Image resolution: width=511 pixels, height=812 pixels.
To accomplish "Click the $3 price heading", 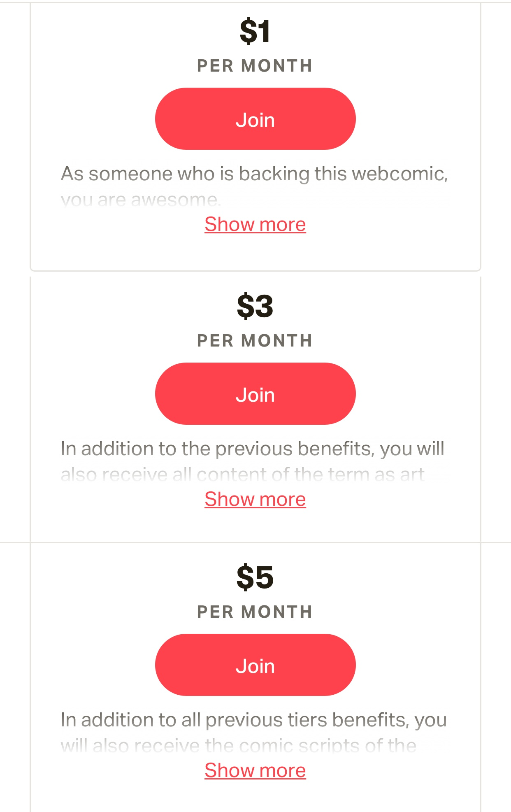I will [255, 306].
